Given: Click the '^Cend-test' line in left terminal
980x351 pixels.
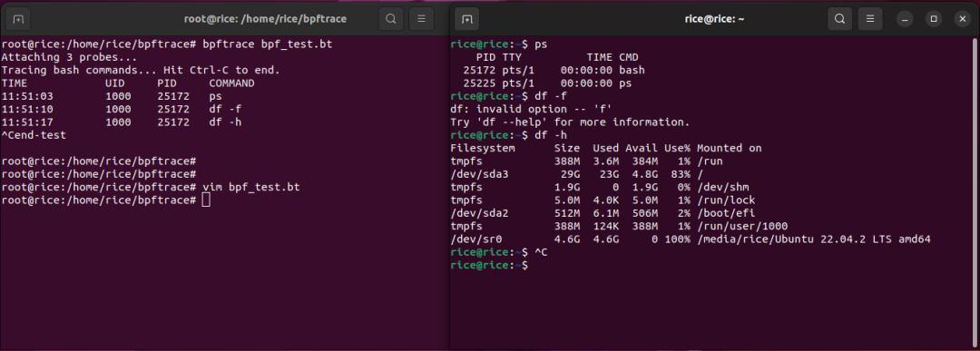Looking at the screenshot, I should tap(34, 135).
